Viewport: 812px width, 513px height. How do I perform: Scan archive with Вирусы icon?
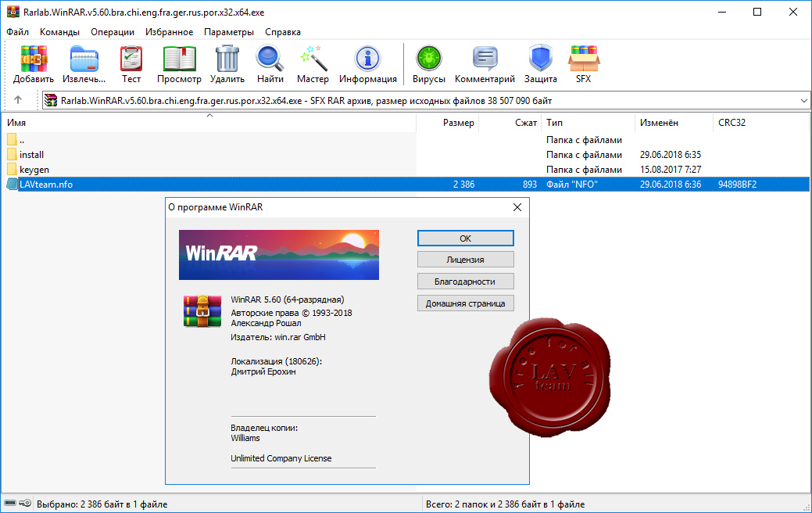click(x=429, y=59)
